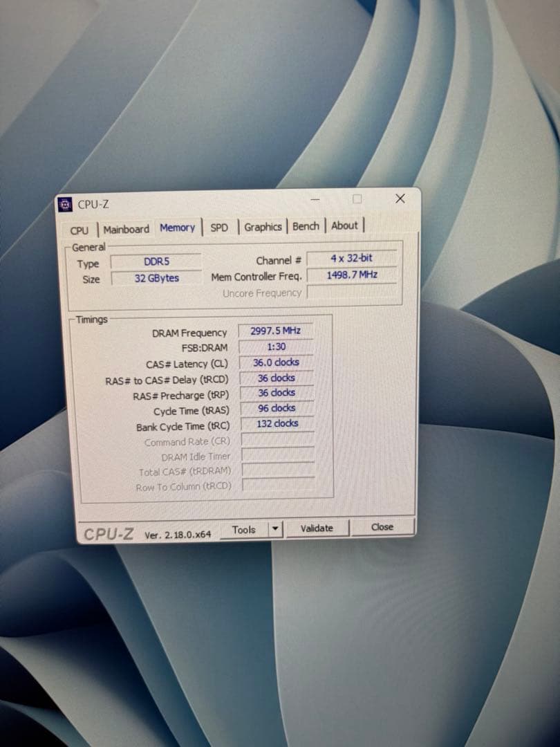
Task: Click the greyed-out maximize button
Action: (x=357, y=199)
